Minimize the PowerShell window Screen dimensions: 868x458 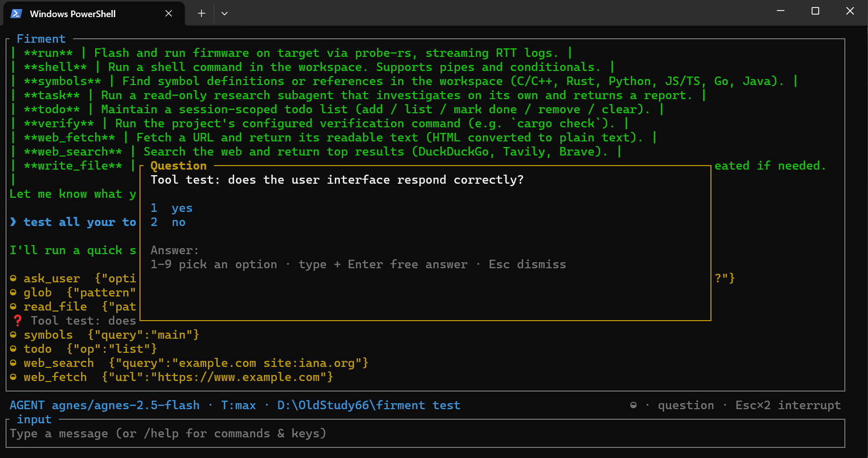click(780, 11)
